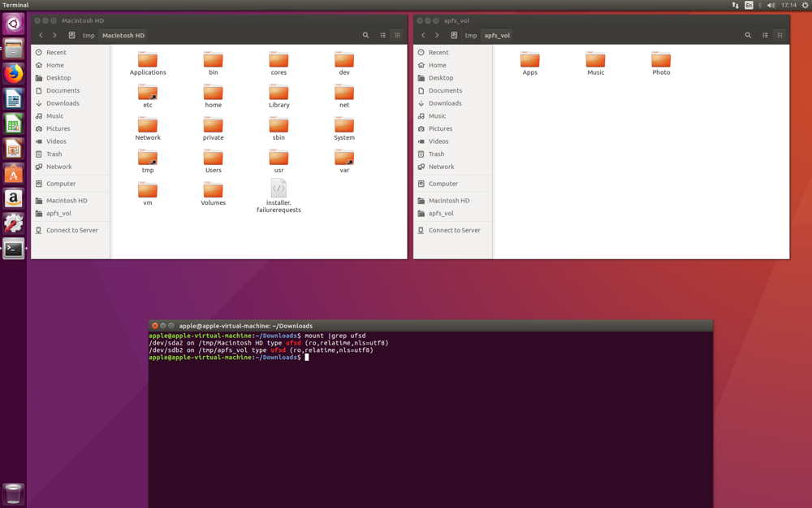
Task: Open the session gear menu in the top bar
Action: (x=804, y=5)
